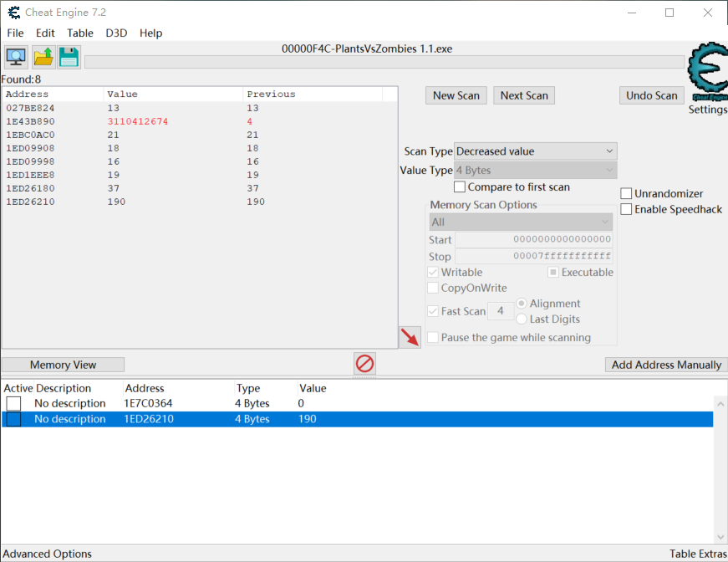Open the Edit menu

[x=45, y=33]
